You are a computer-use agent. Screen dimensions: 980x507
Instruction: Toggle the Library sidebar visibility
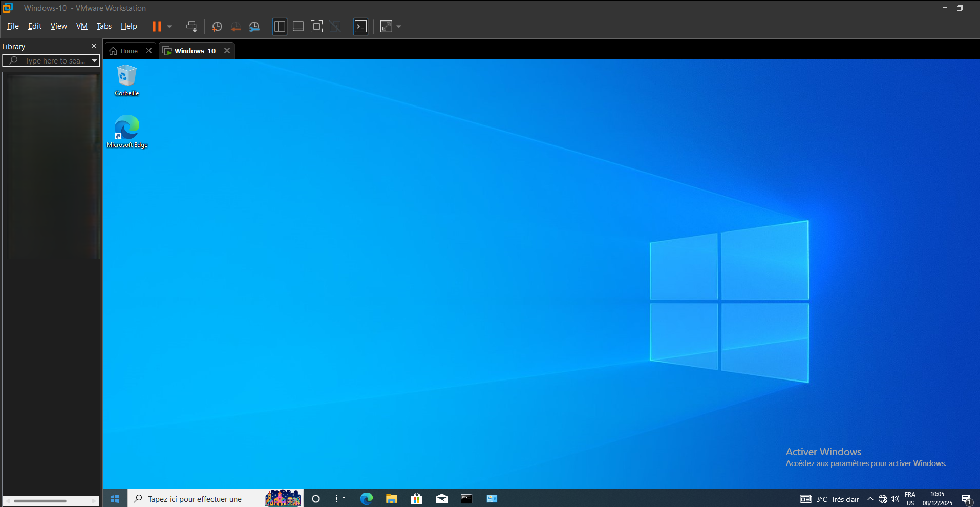coord(280,27)
